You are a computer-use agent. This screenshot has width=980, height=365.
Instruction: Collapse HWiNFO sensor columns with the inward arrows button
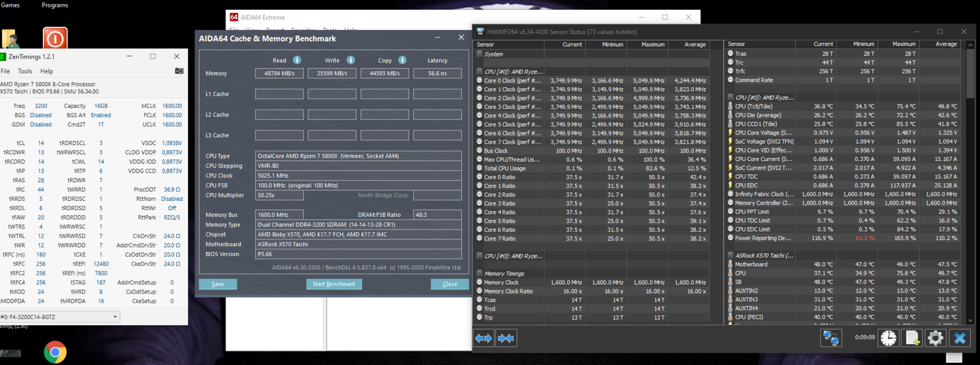tap(506, 338)
